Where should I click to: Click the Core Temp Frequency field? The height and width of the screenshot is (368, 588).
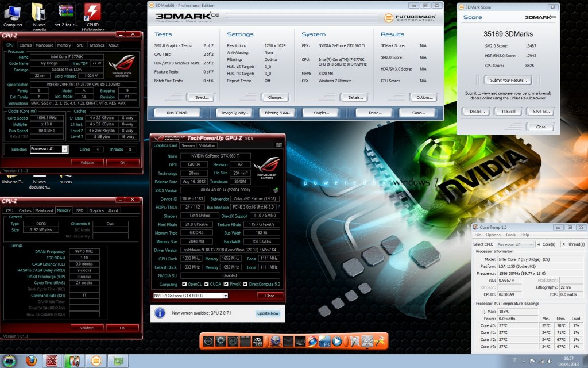(x=540, y=273)
